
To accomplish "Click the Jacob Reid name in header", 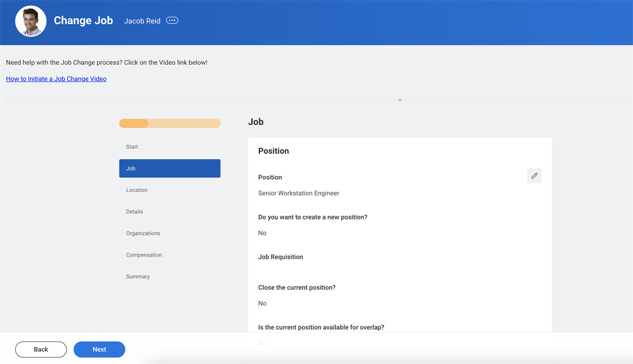I will 142,21.
